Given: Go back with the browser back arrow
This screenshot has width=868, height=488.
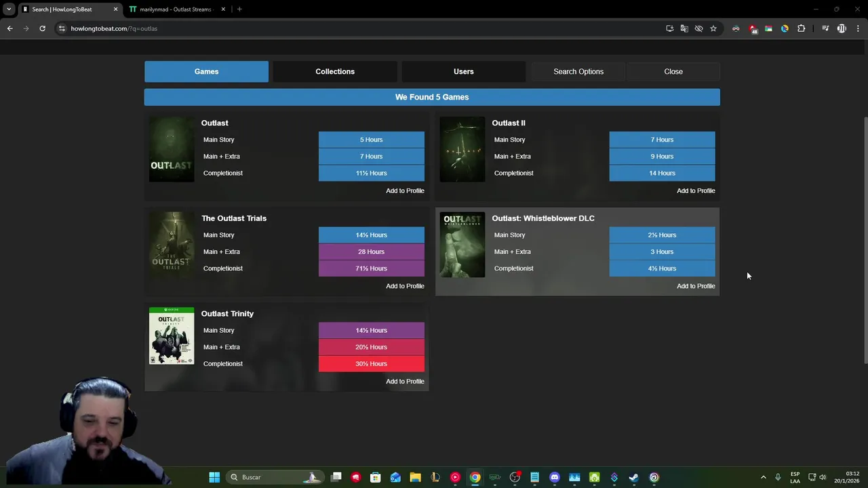Looking at the screenshot, I should [x=9, y=28].
